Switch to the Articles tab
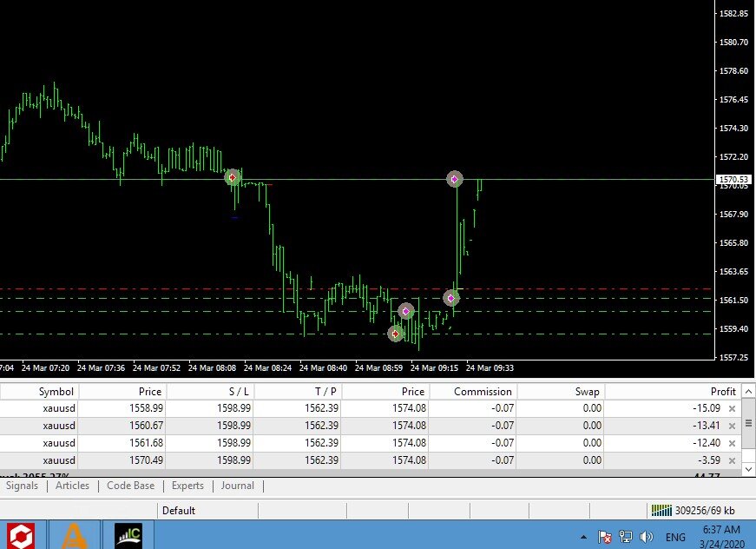756x549 pixels. (72, 486)
